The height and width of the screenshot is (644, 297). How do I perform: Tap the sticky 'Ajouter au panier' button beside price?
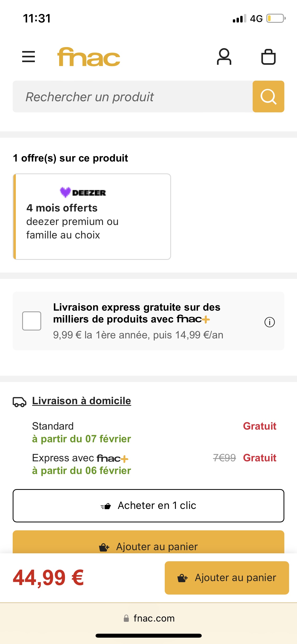tap(227, 578)
